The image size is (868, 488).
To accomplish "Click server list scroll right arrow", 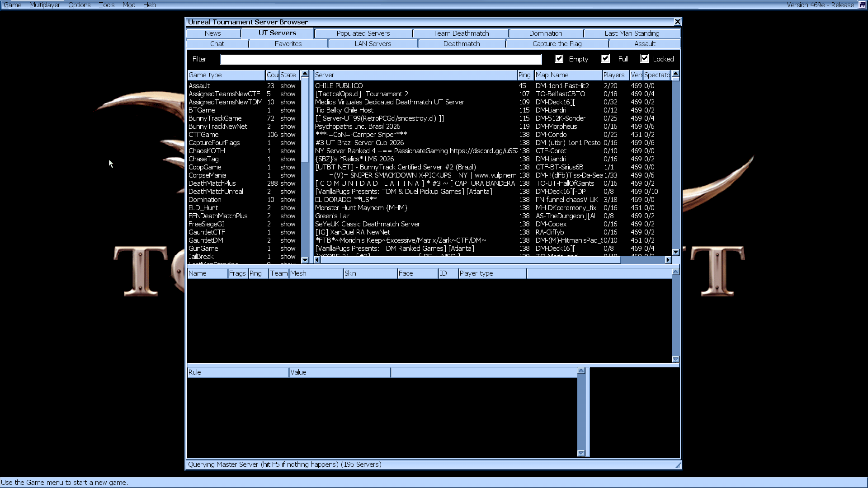I will tap(668, 260).
